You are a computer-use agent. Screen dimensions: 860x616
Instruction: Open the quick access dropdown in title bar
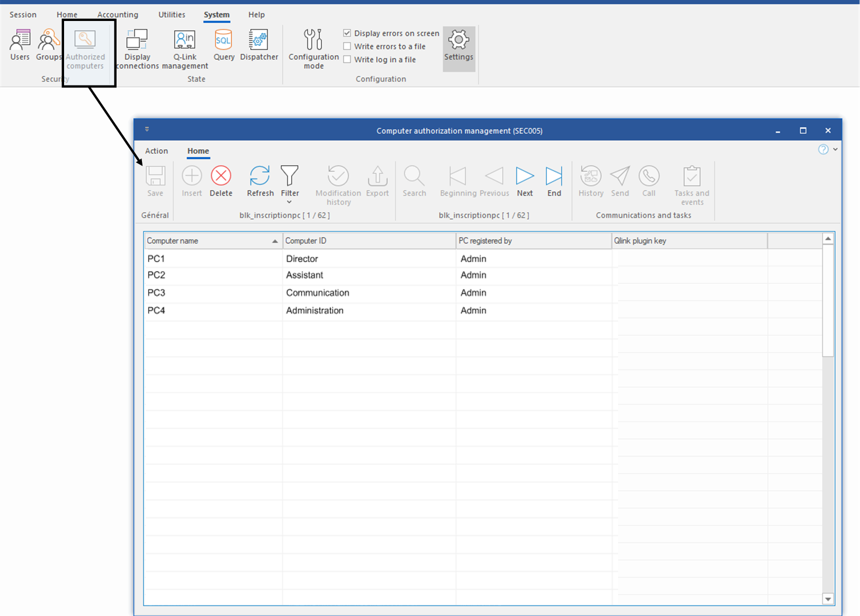[x=147, y=130]
